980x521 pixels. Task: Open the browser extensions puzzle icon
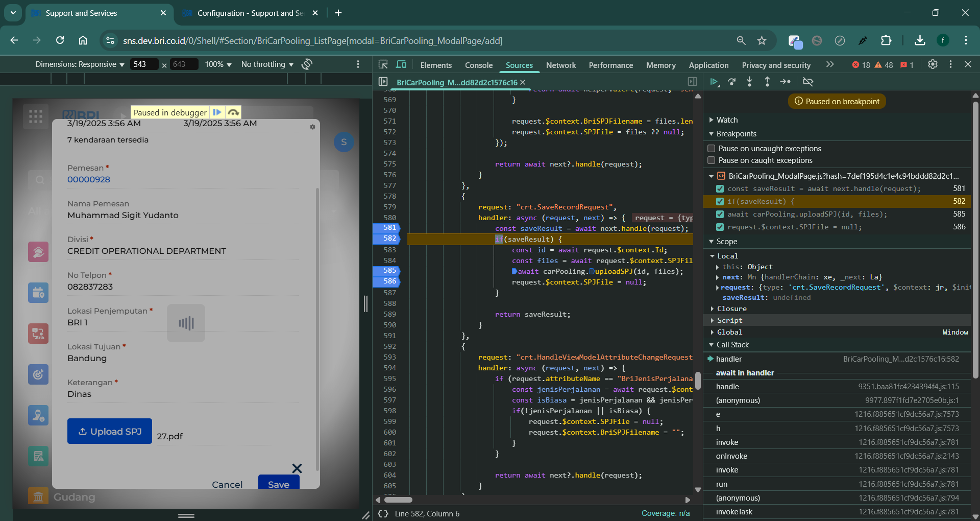pos(886,40)
